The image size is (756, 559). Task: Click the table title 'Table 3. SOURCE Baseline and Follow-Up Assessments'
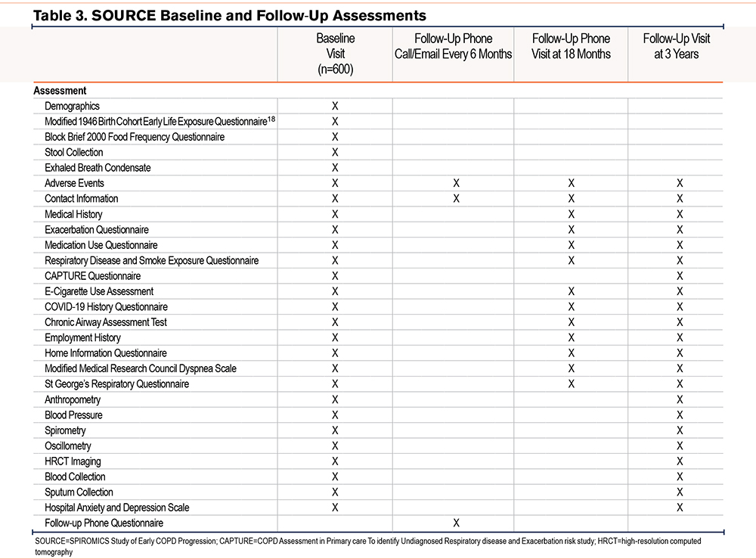tap(230, 15)
